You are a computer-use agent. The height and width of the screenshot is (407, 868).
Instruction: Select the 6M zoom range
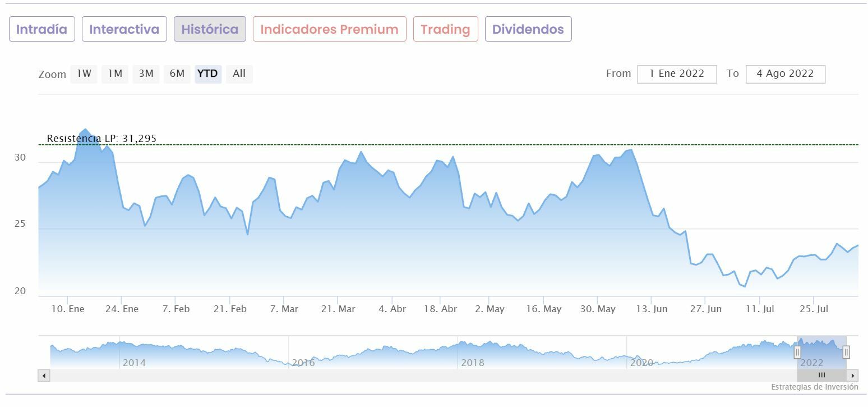pyautogui.click(x=177, y=74)
